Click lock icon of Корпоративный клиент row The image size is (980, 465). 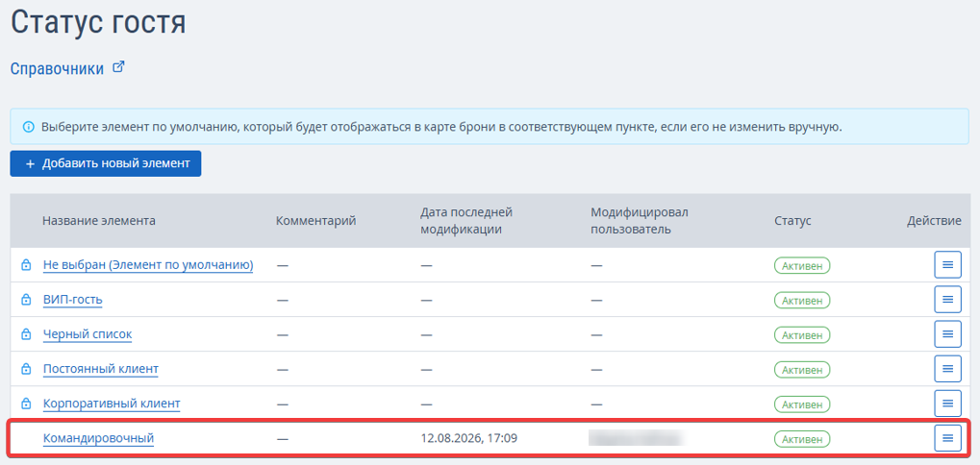(x=26, y=404)
